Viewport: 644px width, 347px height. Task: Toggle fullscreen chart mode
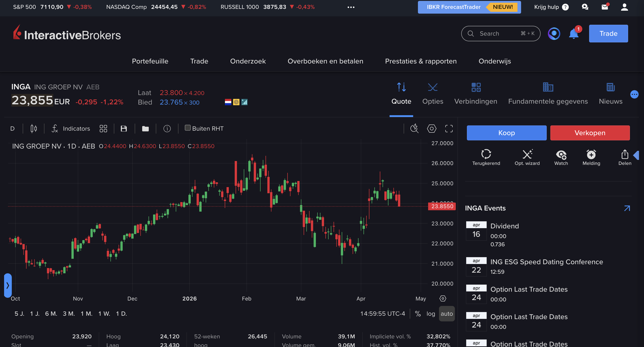[x=449, y=129]
